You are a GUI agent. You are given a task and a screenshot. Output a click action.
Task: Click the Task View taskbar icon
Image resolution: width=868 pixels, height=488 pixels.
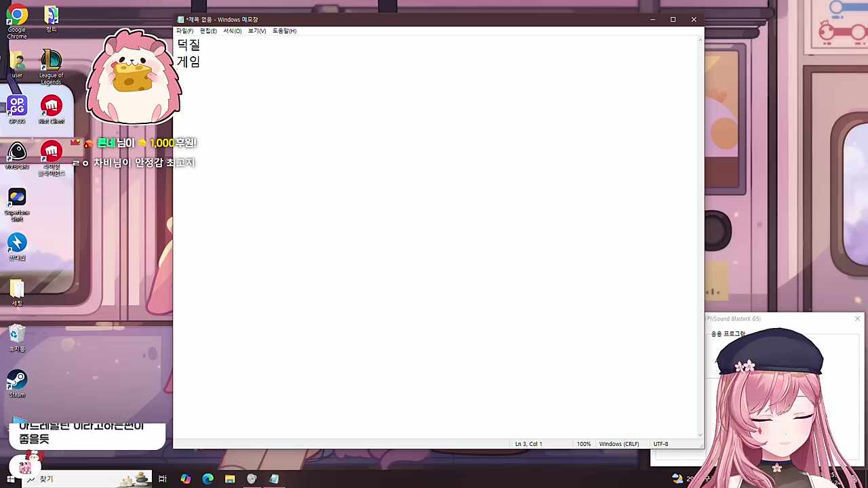[x=163, y=479]
